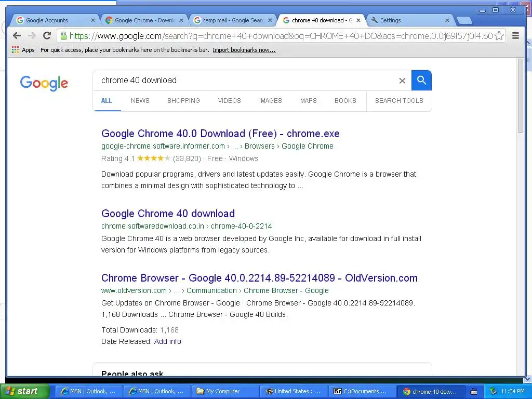
Task: Click the chrome 40 download taskbar button
Action: [430, 391]
